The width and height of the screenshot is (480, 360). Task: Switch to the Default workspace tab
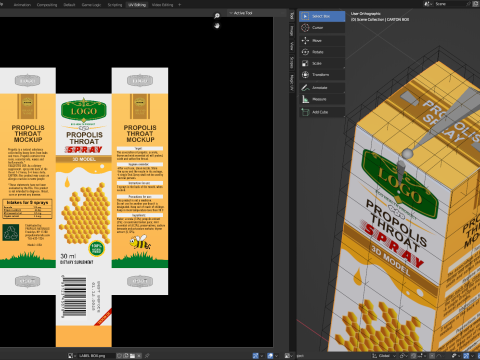[69, 5]
